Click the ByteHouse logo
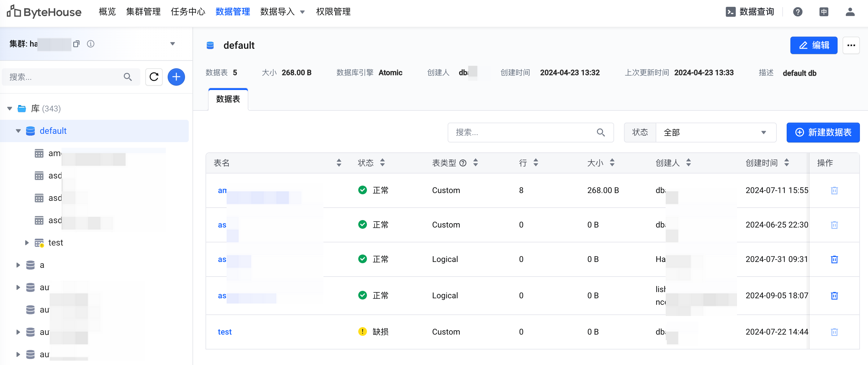The width and height of the screenshot is (868, 365). point(44,12)
